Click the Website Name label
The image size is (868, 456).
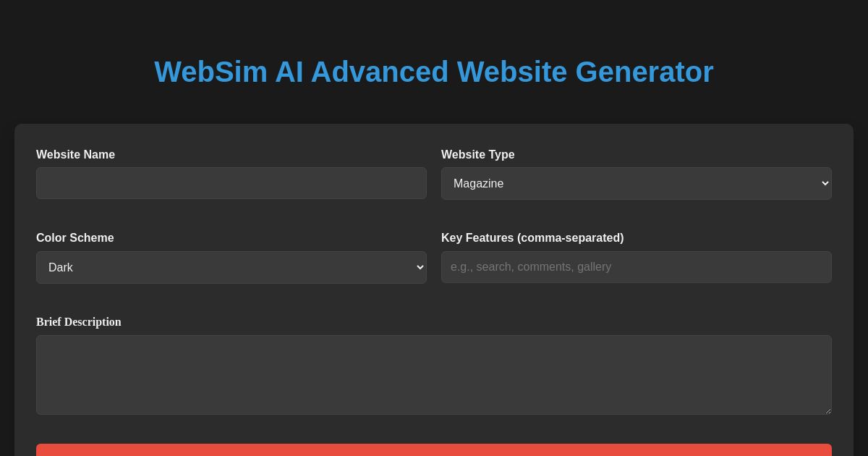tap(75, 155)
